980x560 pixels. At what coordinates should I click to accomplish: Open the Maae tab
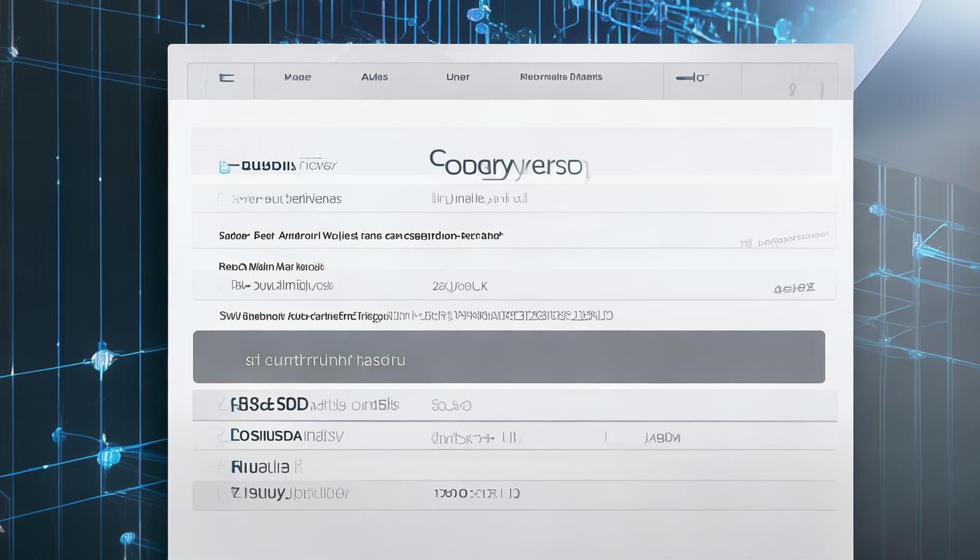click(297, 77)
